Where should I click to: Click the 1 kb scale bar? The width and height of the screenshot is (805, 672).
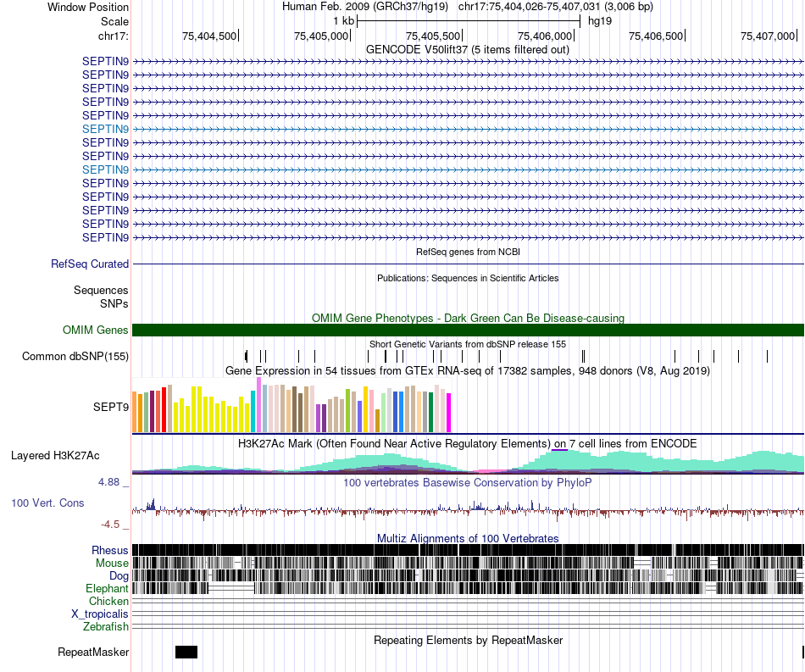(x=469, y=21)
